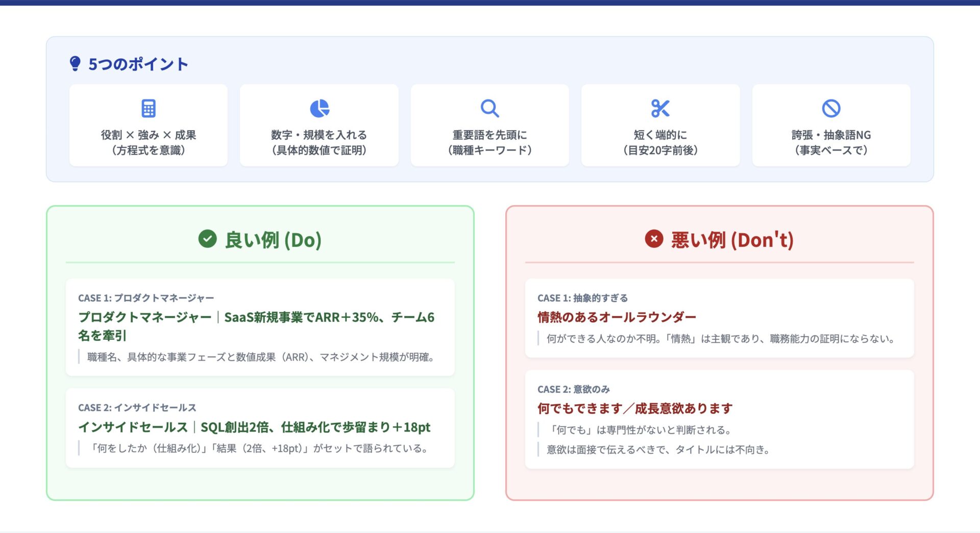Screen dimensions: 980x533
Task: Click the calculator icon for 役割×強み×成果
Action: 148,109
